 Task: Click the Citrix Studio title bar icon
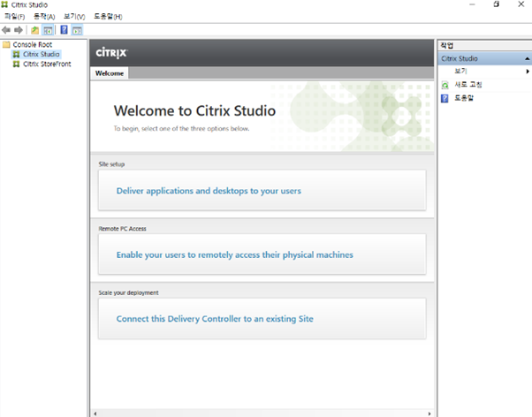pos(4,4)
